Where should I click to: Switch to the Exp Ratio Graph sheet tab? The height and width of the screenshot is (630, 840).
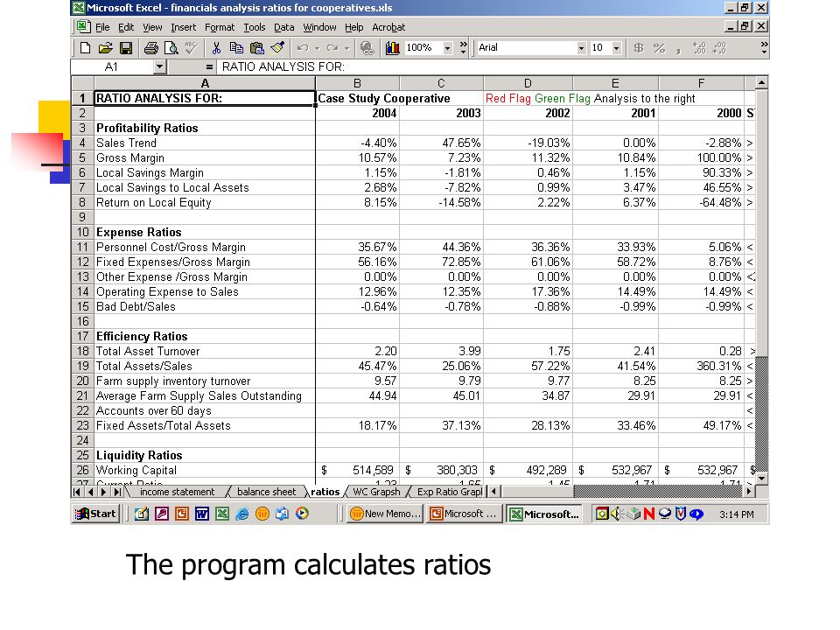tap(449, 492)
